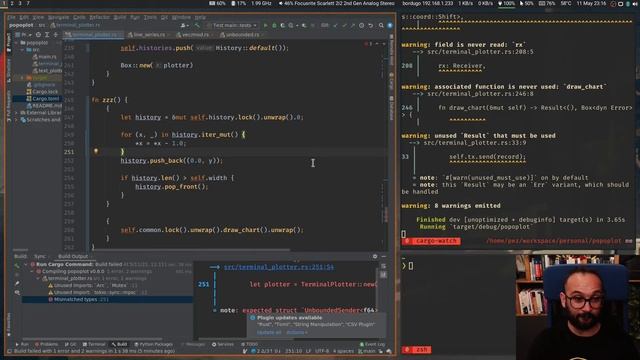This screenshot has width=640, height=360.
Task: Expand all in Project panel
Action: coord(47,35)
